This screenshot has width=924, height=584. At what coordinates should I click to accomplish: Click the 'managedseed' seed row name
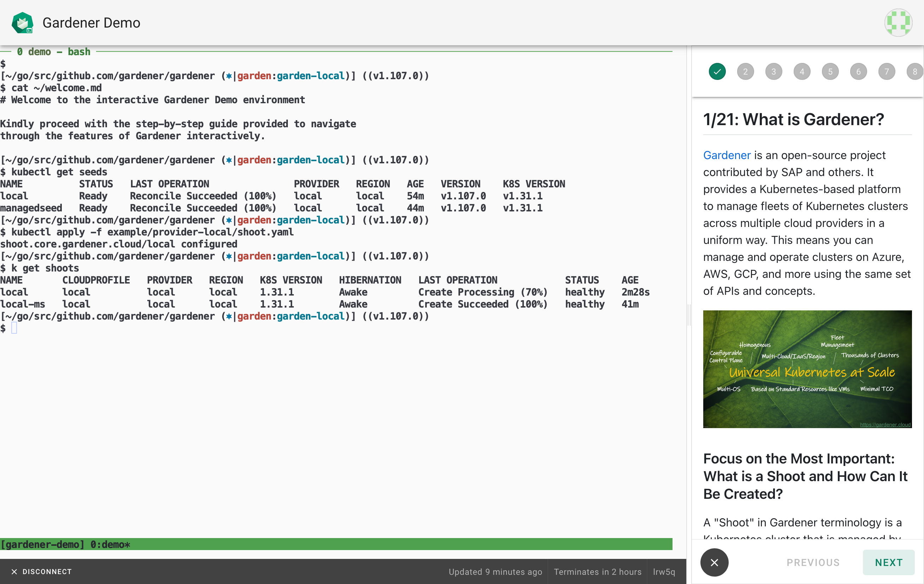pyautogui.click(x=31, y=208)
